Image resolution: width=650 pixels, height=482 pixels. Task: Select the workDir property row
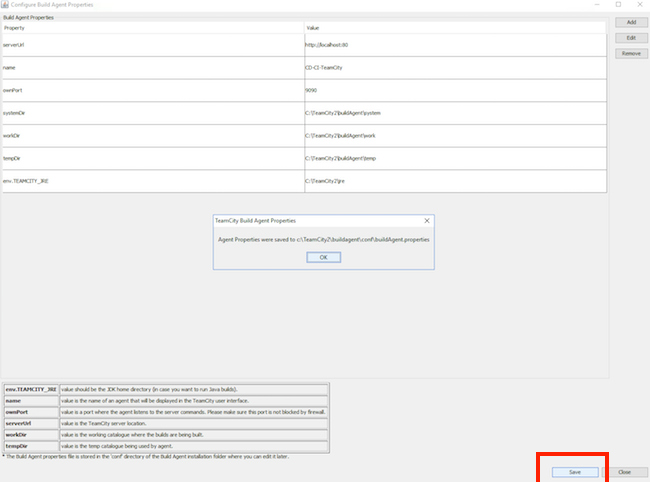pyautogui.click(x=304, y=136)
